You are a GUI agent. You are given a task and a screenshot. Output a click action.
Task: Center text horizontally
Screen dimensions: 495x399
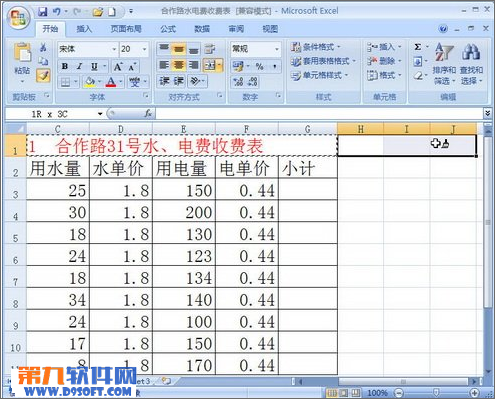tap(179, 65)
